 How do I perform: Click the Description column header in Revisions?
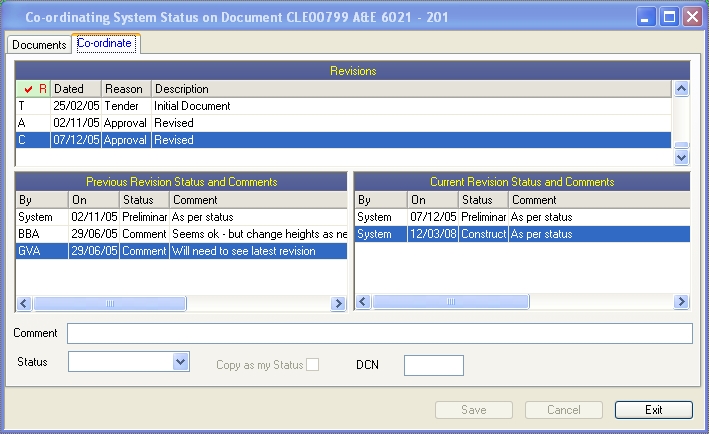pyautogui.click(x=411, y=89)
